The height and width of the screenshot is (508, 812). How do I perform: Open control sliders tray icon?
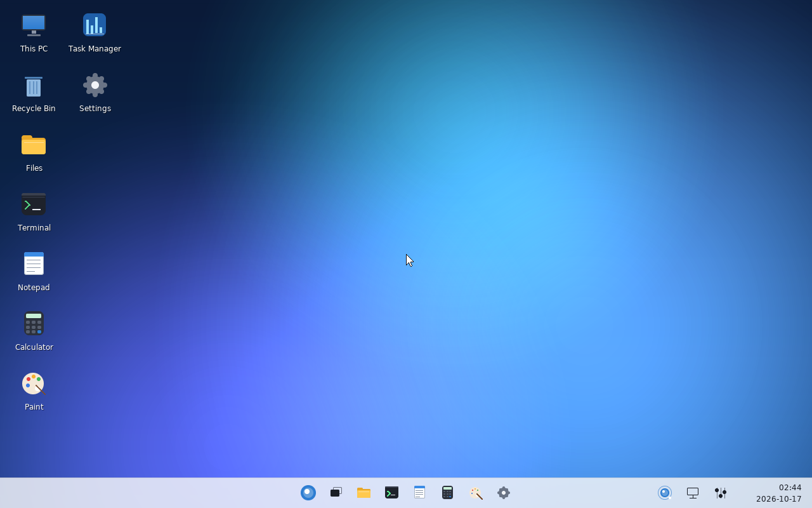tap(721, 493)
